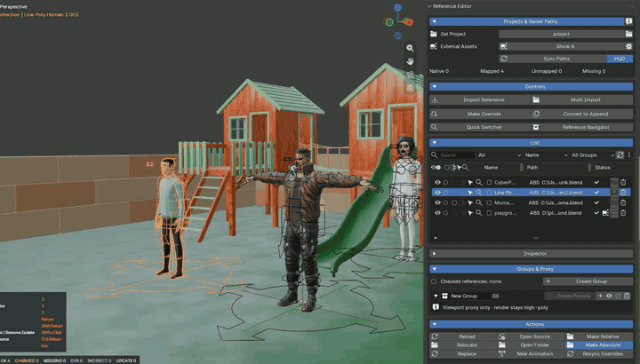The image size is (640, 364).
Task: Open the 'All' filter dropdown
Action: coord(500,154)
